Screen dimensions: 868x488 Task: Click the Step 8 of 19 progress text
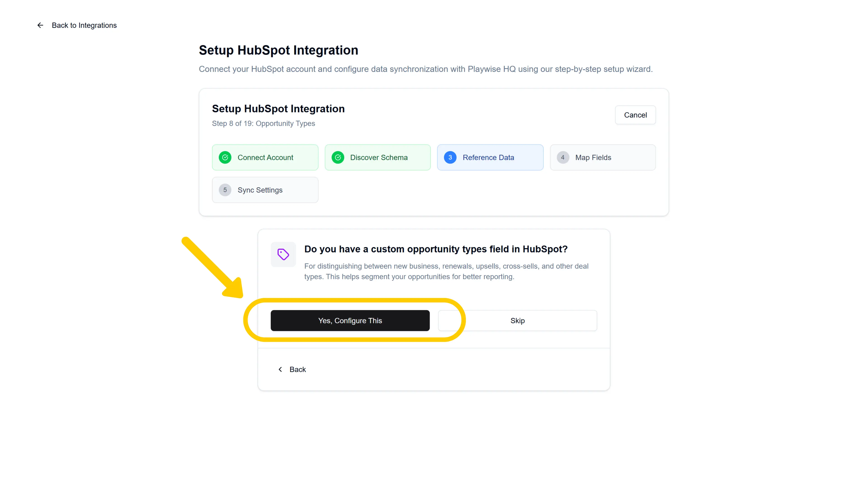click(x=264, y=123)
